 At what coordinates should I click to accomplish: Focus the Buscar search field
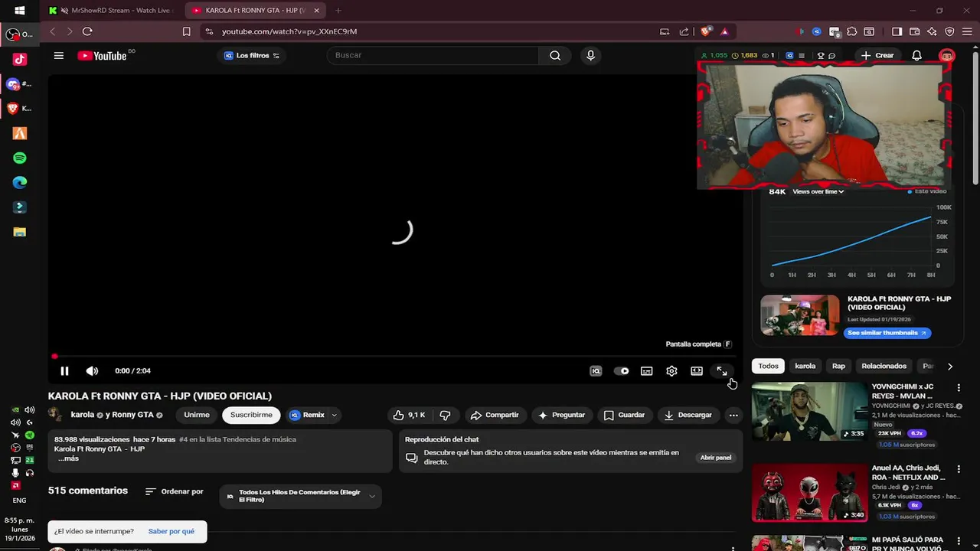[433, 55]
